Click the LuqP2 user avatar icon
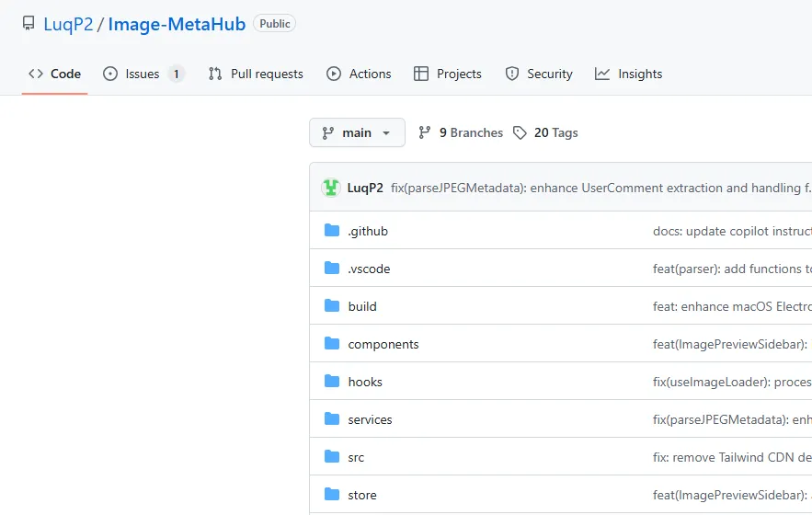This screenshot has height=515, width=812. click(x=331, y=188)
